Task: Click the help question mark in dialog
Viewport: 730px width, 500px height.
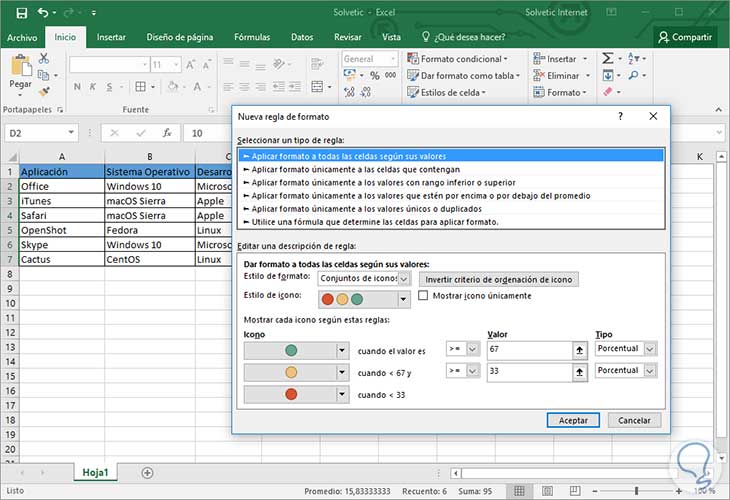Action: [620, 116]
